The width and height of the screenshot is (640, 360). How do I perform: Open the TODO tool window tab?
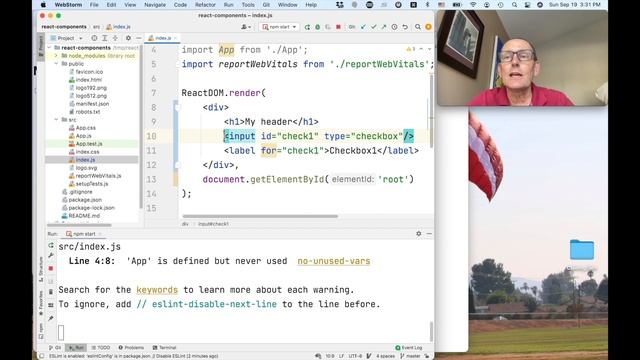(101, 348)
